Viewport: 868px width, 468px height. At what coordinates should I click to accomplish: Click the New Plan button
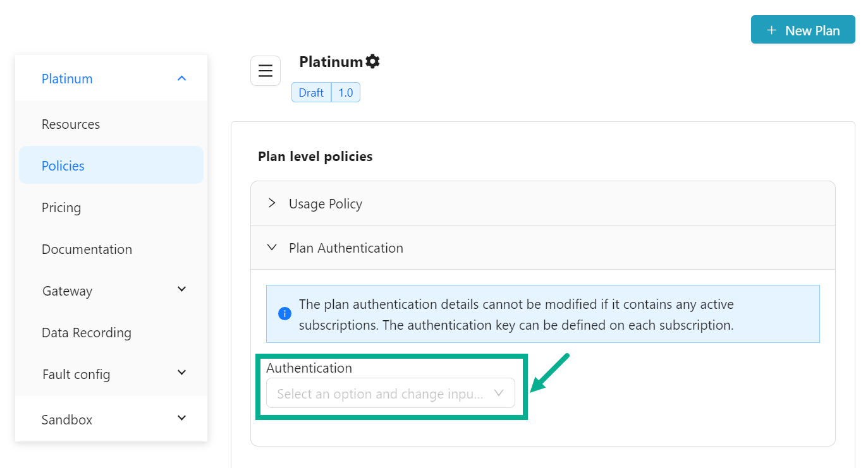click(803, 30)
